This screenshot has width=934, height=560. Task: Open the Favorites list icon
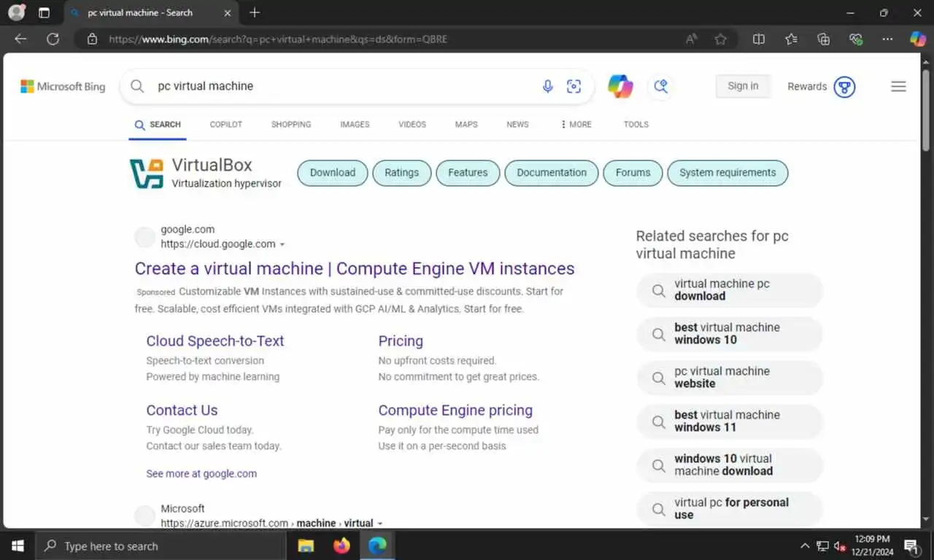pyautogui.click(x=792, y=39)
